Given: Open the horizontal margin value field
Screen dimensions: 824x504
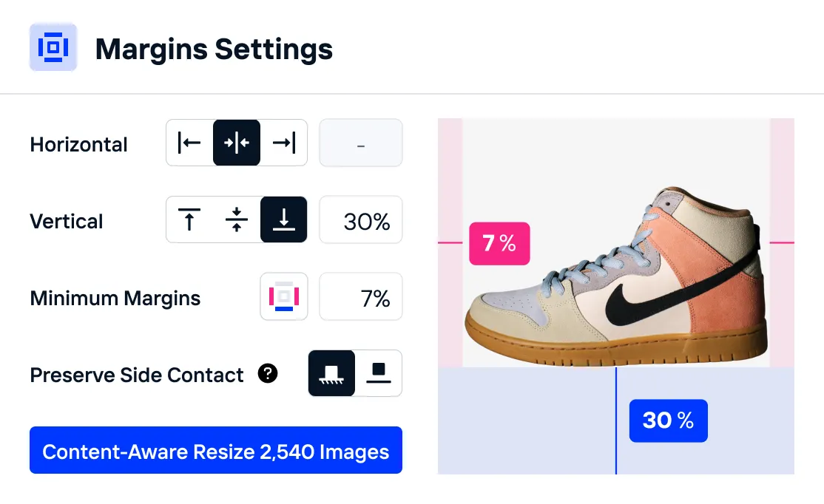Looking at the screenshot, I should [x=360, y=143].
